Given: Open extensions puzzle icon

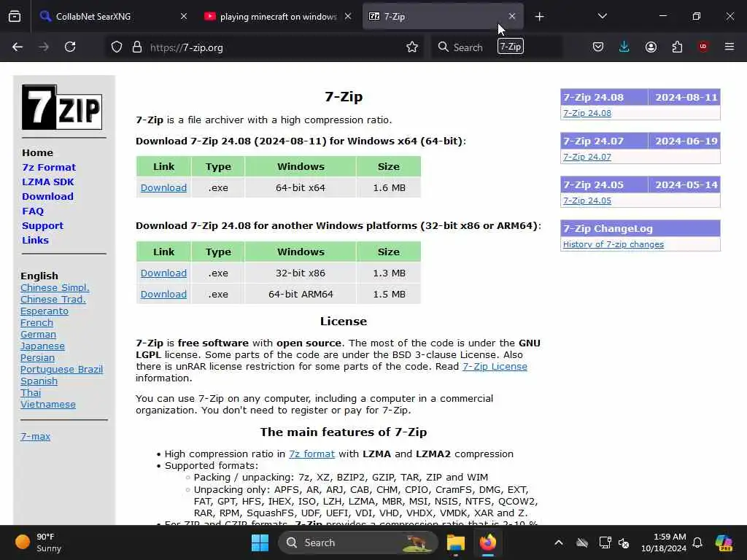Looking at the screenshot, I should (677, 47).
